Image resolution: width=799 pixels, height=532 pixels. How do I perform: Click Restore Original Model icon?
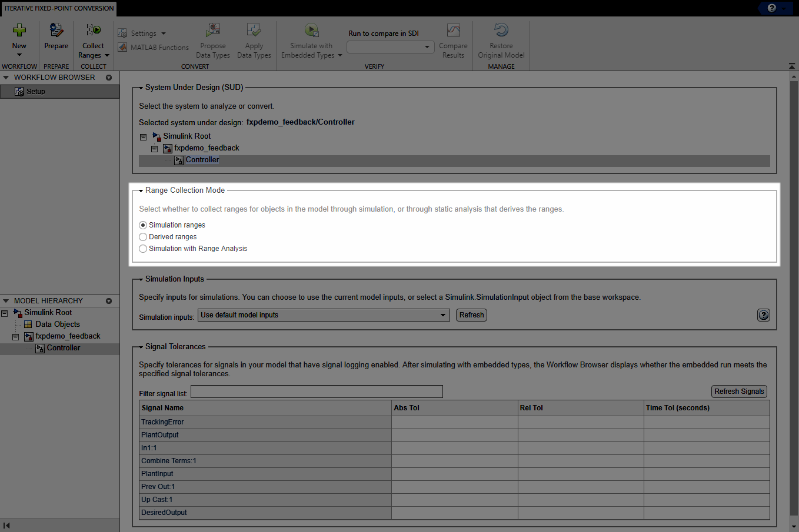[x=501, y=29]
